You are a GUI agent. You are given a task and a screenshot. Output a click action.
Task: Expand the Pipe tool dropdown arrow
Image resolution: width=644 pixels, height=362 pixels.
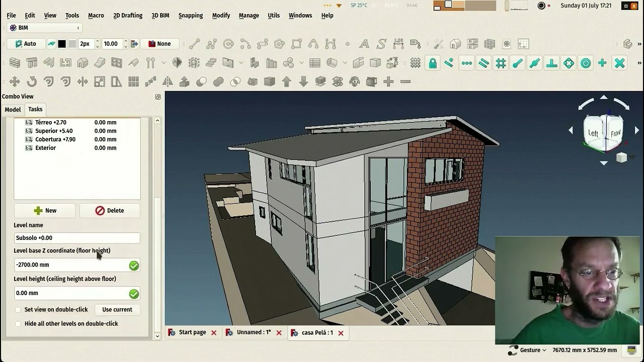tap(345, 63)
